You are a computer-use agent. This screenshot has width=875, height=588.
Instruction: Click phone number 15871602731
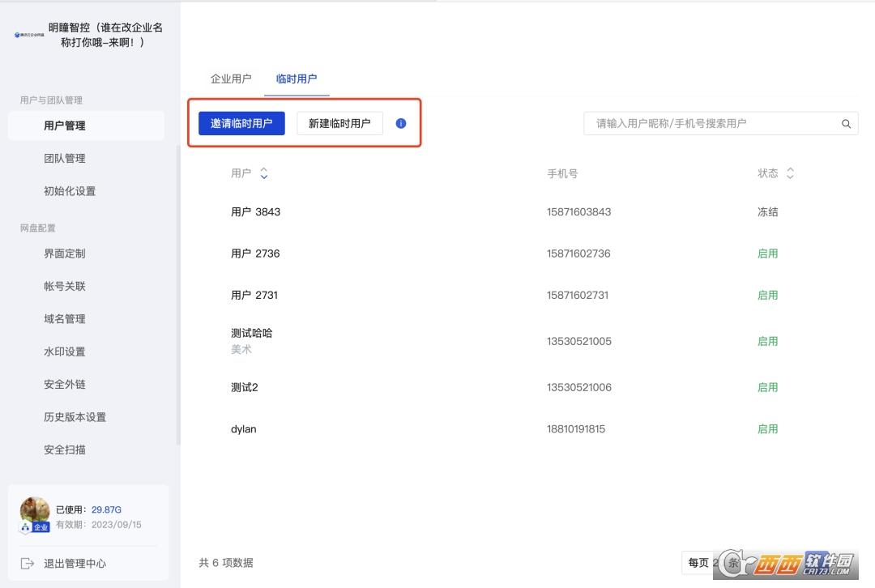point(578,295)
